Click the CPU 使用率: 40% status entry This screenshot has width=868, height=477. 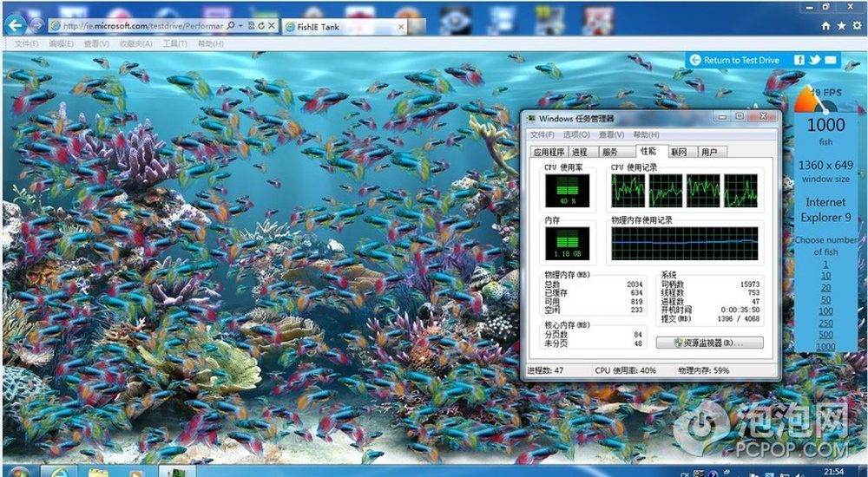(x=626, y=370)
